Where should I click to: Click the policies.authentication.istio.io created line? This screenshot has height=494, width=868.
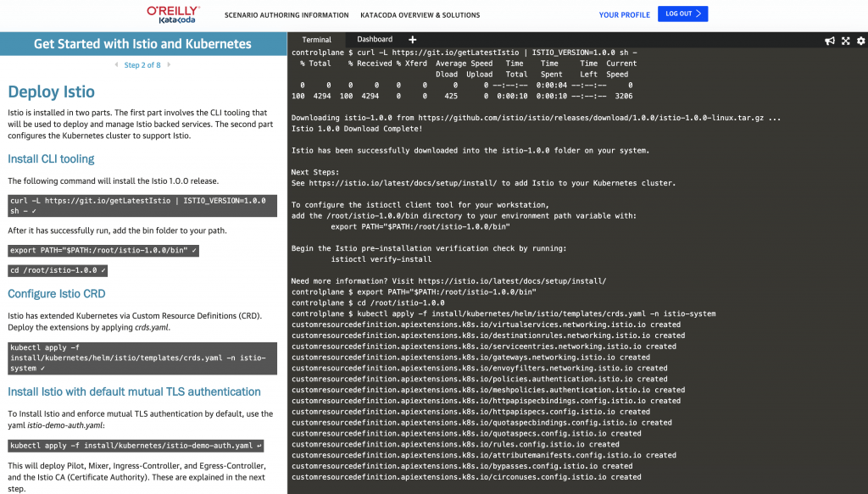pyautogui.click(x=480, y=379)
